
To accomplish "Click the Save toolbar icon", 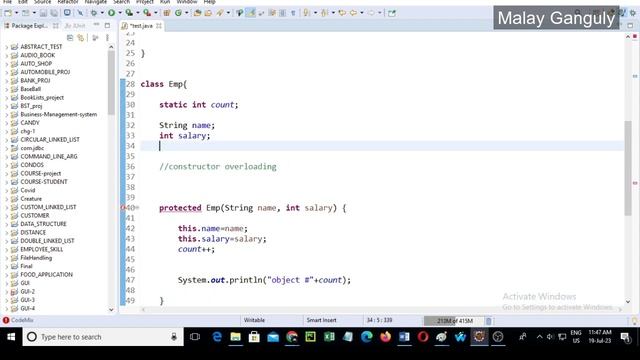I will [x=43, y=13].
